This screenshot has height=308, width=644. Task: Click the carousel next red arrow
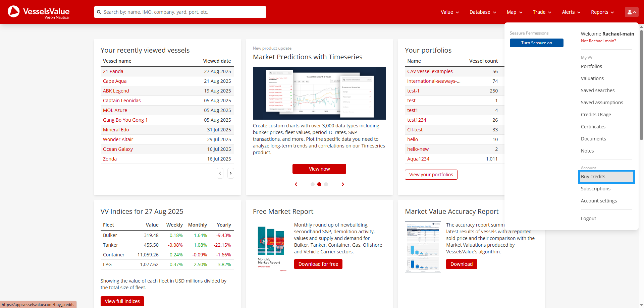[342, 184]
